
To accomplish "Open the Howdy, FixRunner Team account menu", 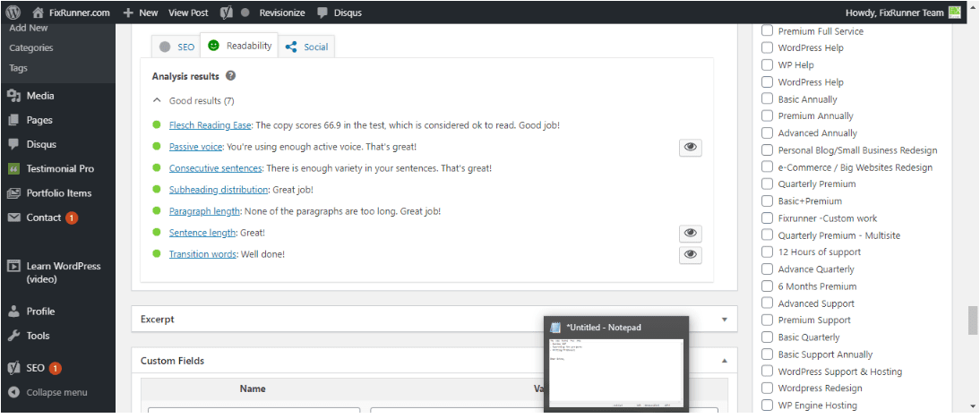I will [903, 12].
